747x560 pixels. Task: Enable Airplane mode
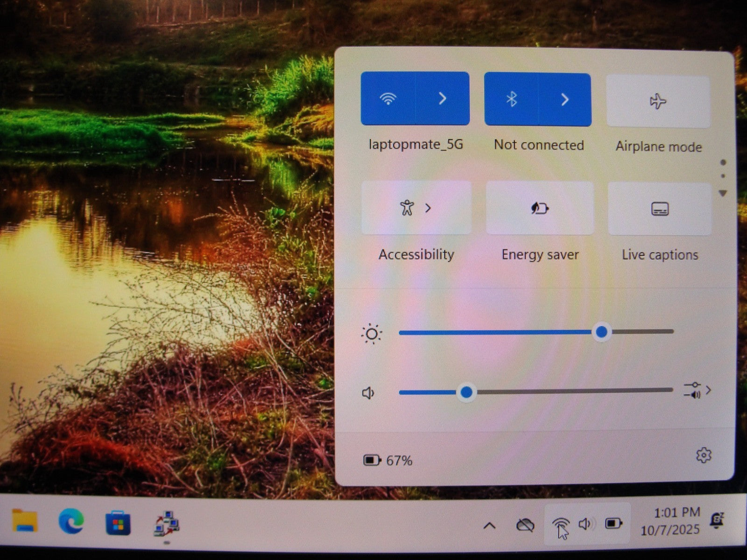(658, 101)
